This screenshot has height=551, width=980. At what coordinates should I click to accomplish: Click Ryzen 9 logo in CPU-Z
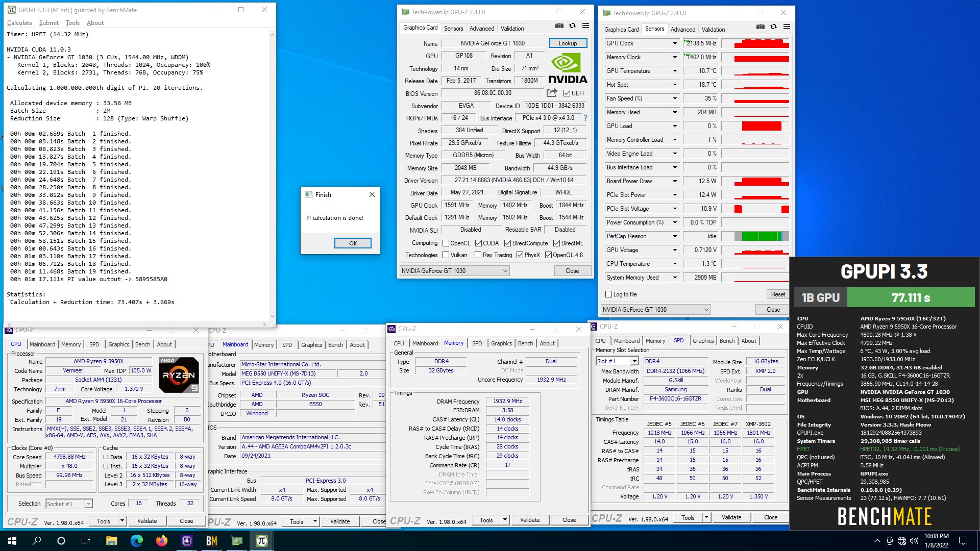(179, 375)
